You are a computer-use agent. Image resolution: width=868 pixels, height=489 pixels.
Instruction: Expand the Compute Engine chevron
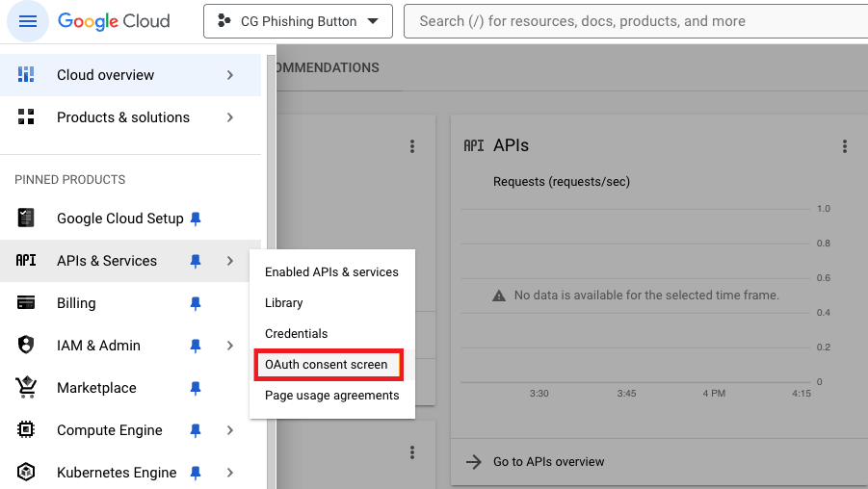tap(230, 430)
